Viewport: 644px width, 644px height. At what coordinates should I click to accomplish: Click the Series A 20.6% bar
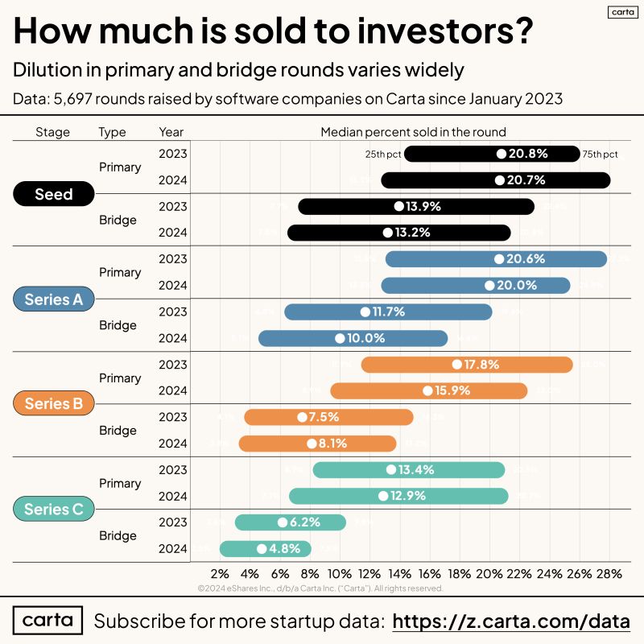click(496, 259)
